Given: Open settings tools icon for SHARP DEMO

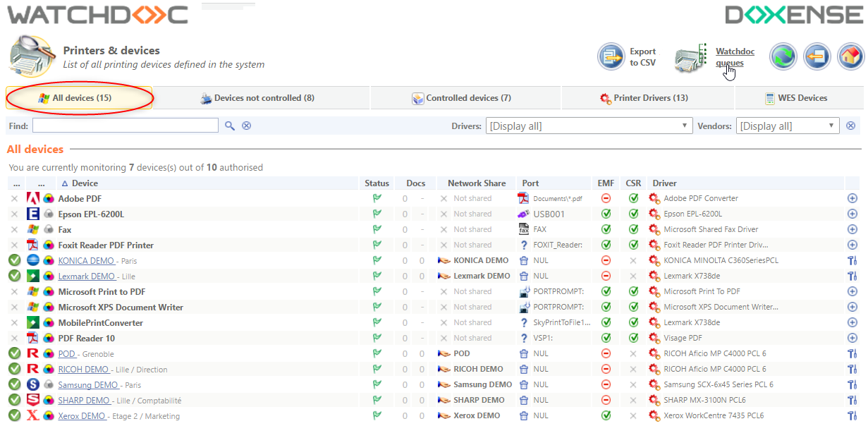Looking at the screenshot, I should (852, 401).
